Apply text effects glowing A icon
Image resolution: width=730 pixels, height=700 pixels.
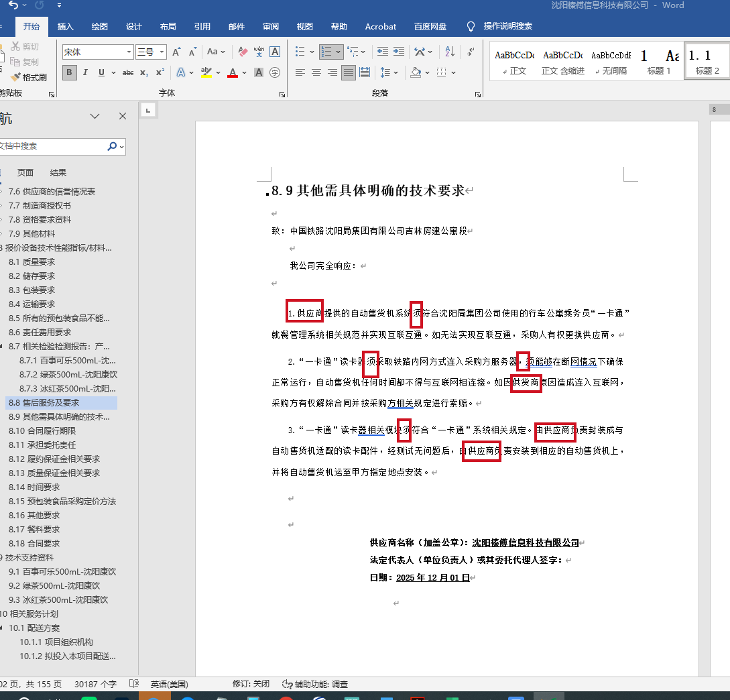[180, 72]
